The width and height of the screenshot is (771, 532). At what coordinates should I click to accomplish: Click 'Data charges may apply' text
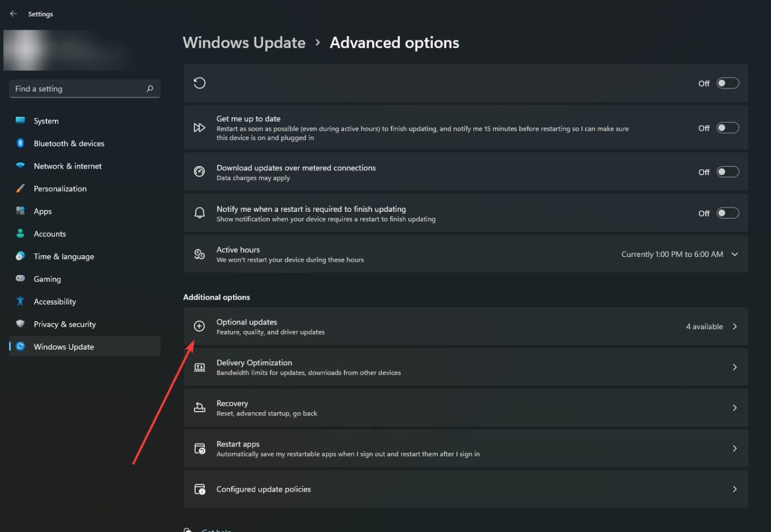pos(253,178)
